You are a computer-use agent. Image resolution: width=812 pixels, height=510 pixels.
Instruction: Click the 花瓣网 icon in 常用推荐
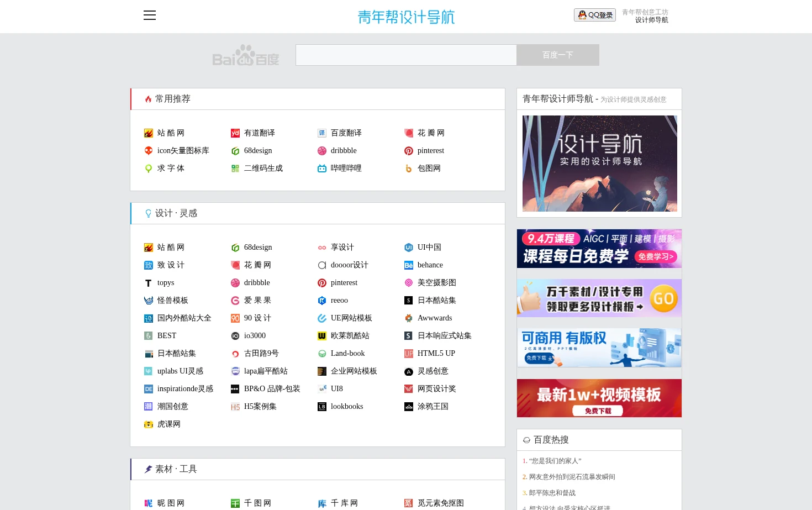point(409,133)
